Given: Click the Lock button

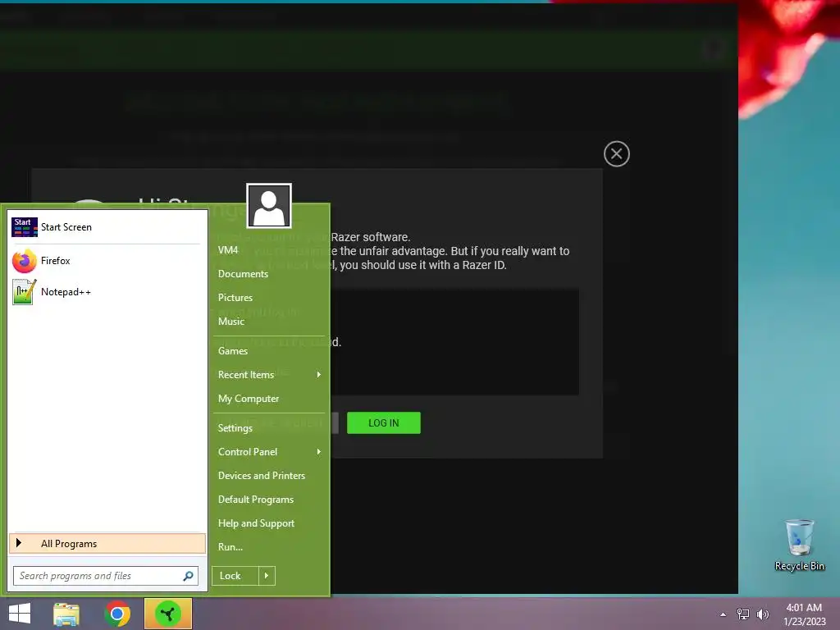Looking at the screenshot, I should click(235, 576).
